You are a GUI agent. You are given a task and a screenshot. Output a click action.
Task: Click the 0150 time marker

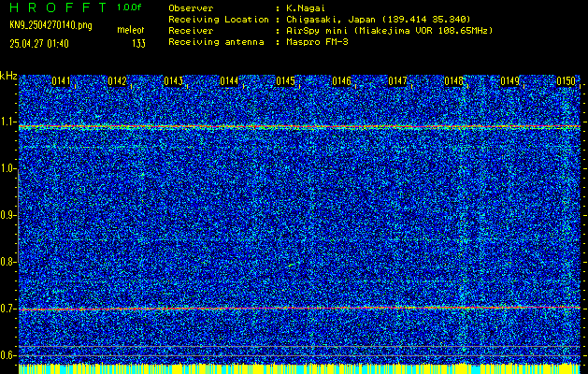[x=566, y=81]
